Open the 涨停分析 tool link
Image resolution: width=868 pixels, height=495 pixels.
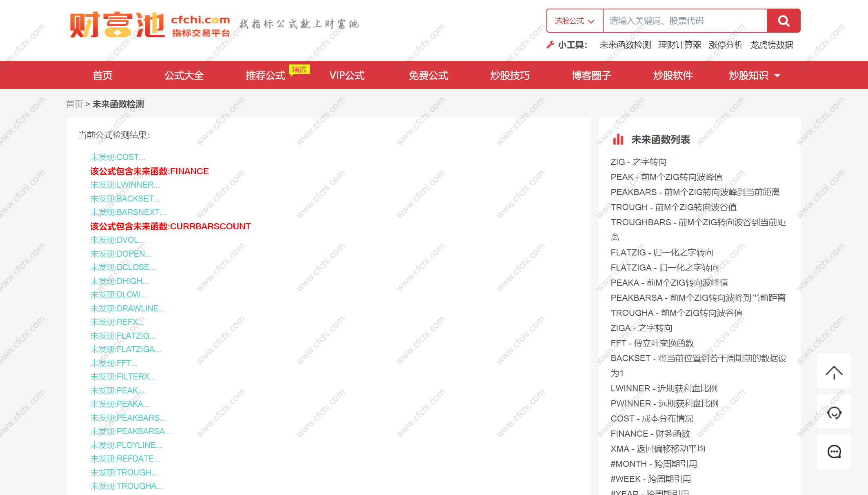(725, 45)
